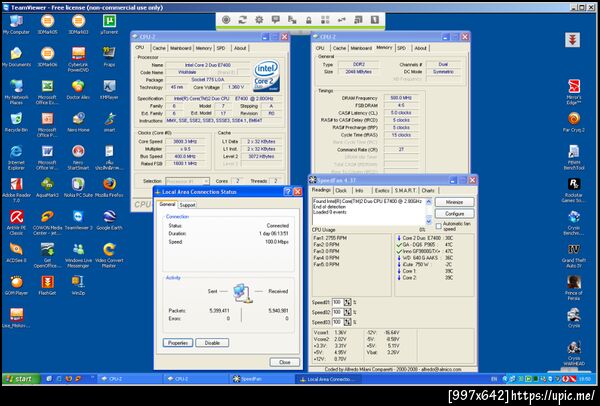Click the Speed01 spinner arrows in SpeedFan
The image size is (600, 406).
coord(347,302)
